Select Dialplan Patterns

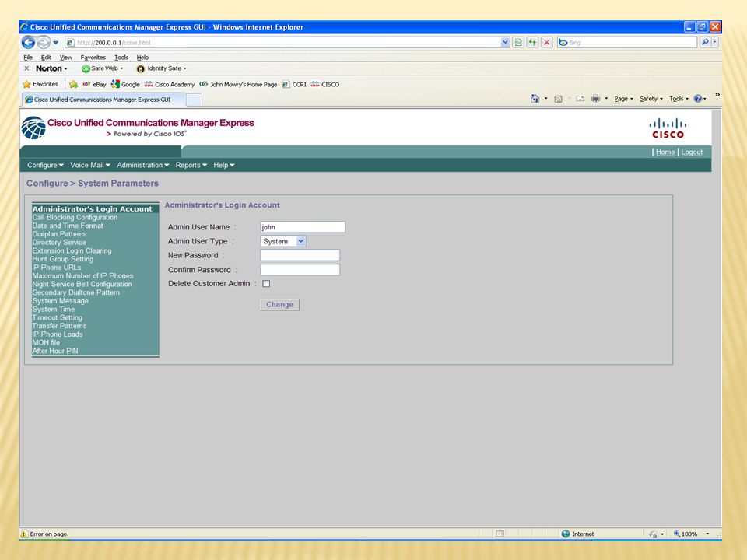(x=60, y=234)
